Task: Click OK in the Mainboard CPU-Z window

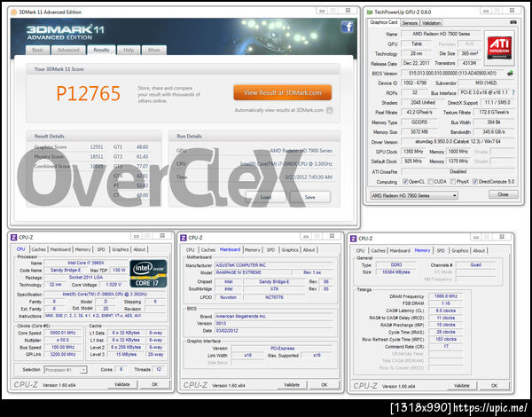Action: (x=325, y=385)
